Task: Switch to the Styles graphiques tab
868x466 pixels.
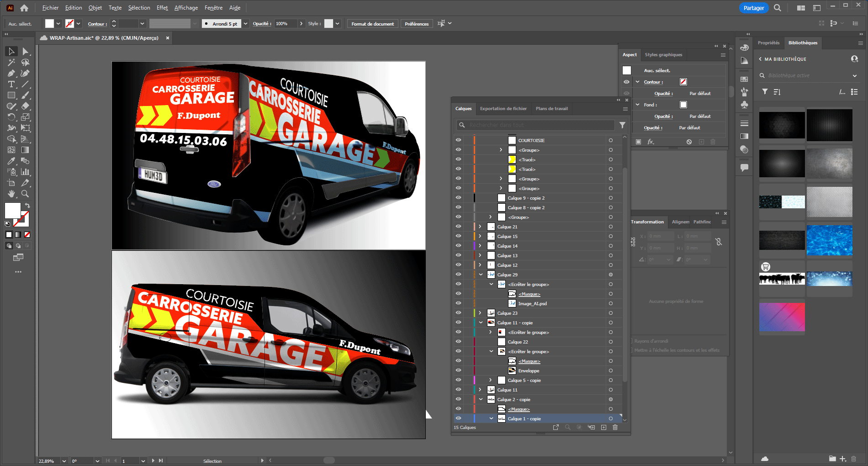Action: click(663, 55)
